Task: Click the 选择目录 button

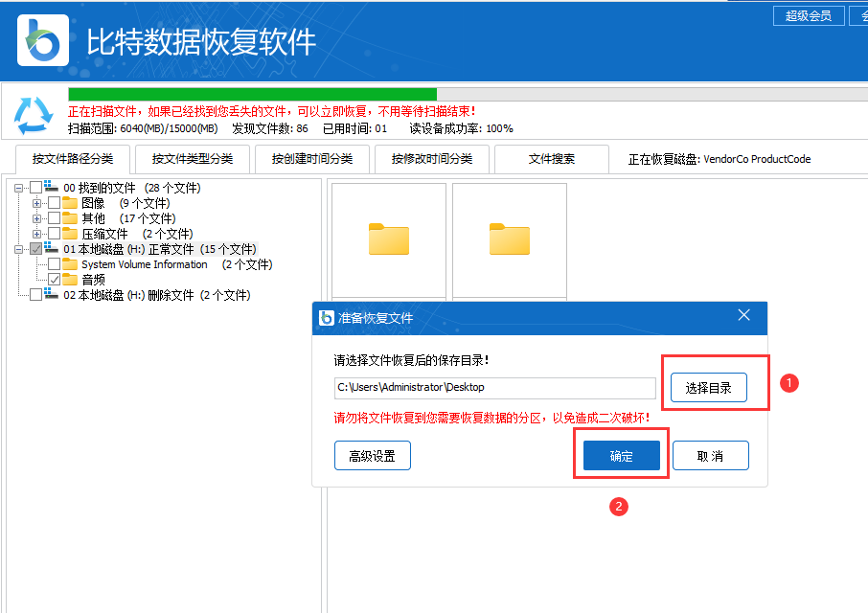Action: tap(709, 388)
